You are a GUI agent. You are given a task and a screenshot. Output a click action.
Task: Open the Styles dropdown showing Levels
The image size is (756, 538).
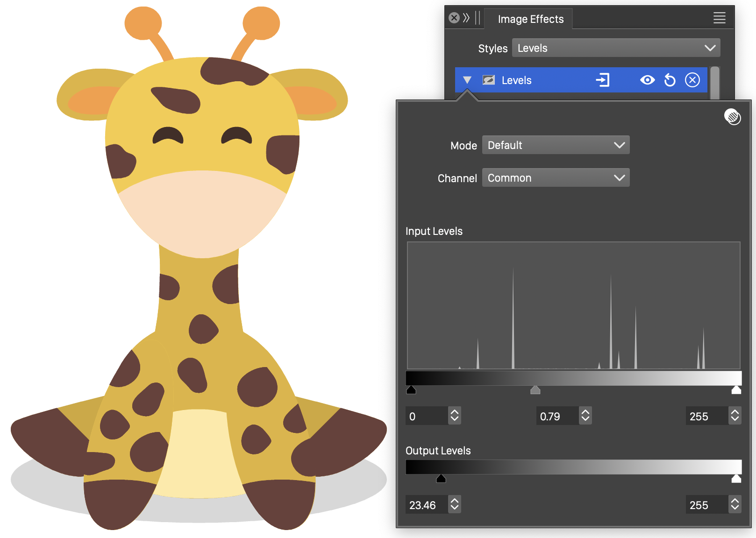point(616,48)
